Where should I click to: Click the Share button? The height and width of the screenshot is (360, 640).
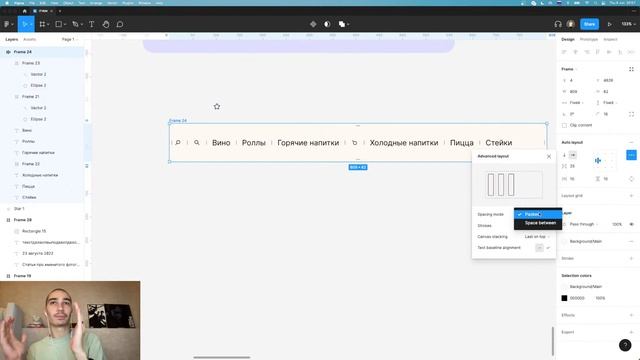(x=589, y=24)
